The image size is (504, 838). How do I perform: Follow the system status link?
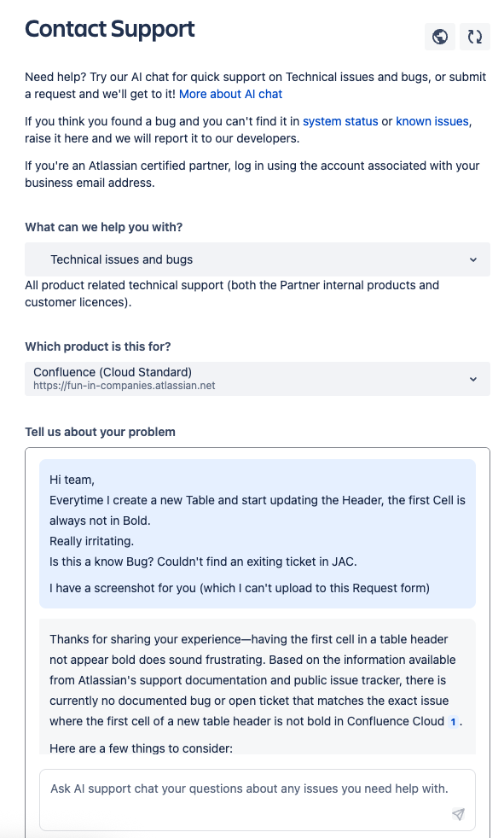click(x=340, y=121)
